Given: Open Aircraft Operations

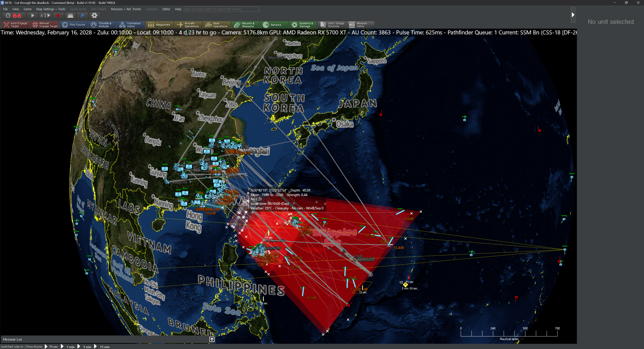Looking at the screenshot, I should (x=188, y=24).
